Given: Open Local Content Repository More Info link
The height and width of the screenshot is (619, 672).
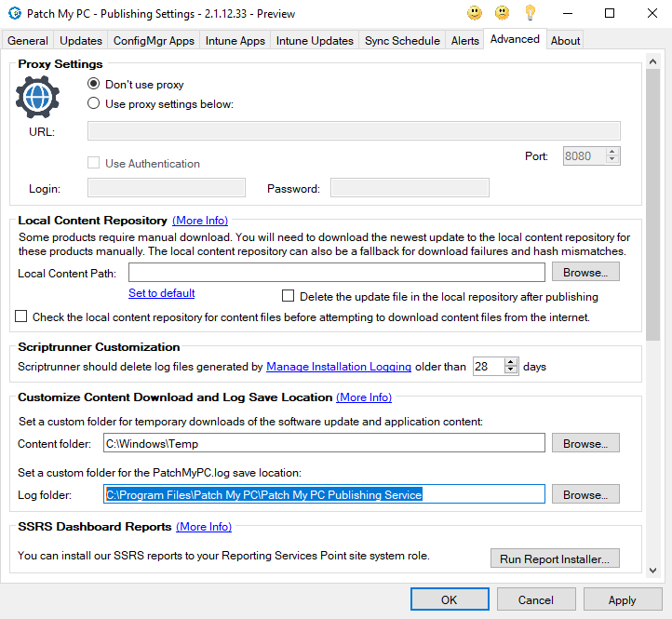Looking at the screenshot, I should point(200,221).
